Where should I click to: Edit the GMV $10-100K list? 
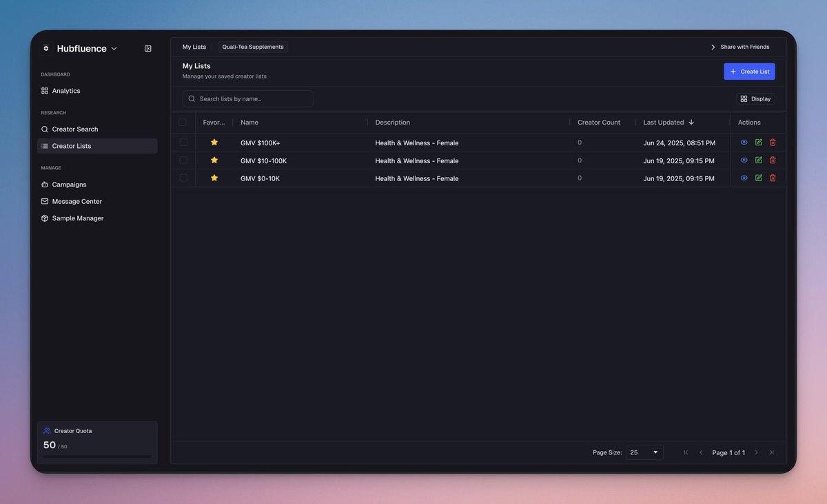coord(759,160)
